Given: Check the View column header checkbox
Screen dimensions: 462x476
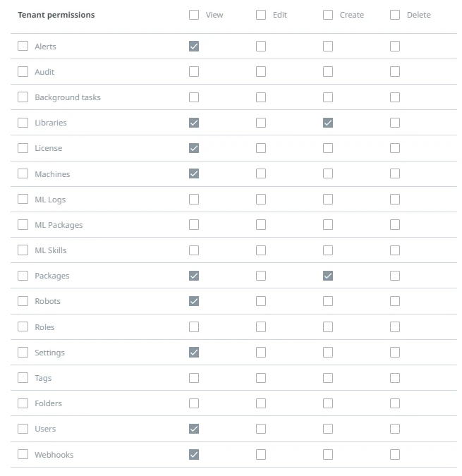Looking at the screenshot, I should pyautogui.click(x=194, y=15).
